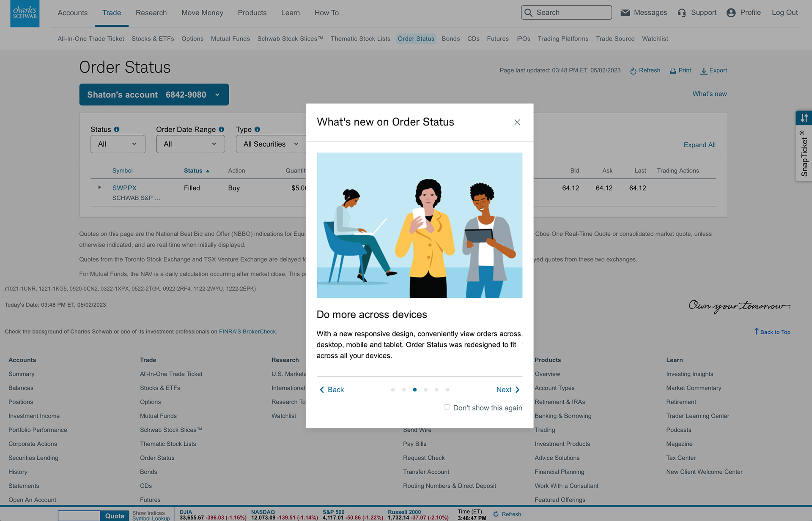
Task: Select the active third slide dot
Action: [x=415, y=390]
